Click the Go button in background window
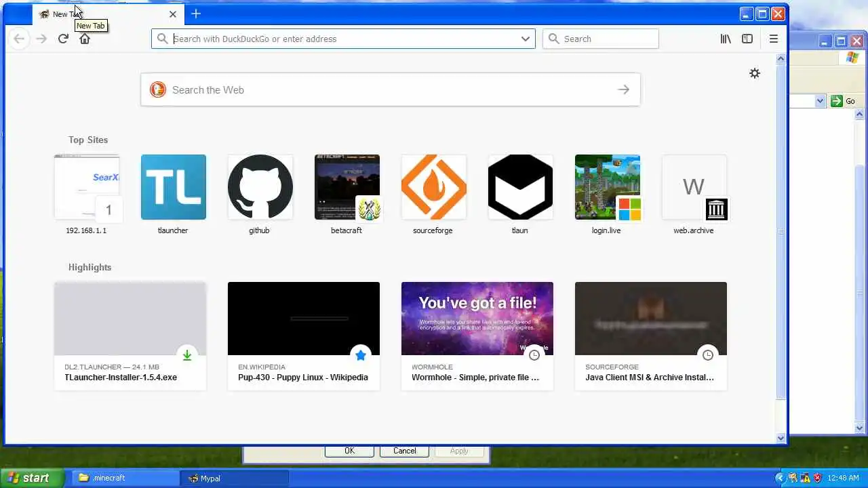Image resolution: width=868 pixels, height=488 pixels. click(x=844, y=101)
